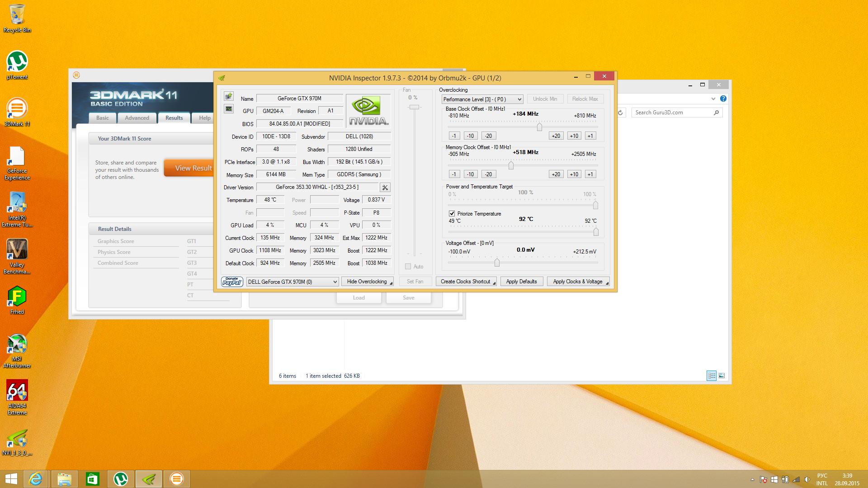868x488 pixels.
Task: Open Internet Explorer from taskbar
Action: point(36,479)
